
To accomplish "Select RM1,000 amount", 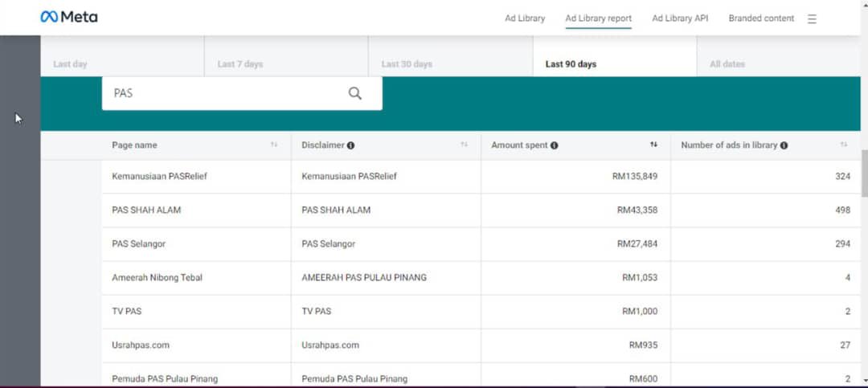I will pyautogui.click(x=640, y=311).
